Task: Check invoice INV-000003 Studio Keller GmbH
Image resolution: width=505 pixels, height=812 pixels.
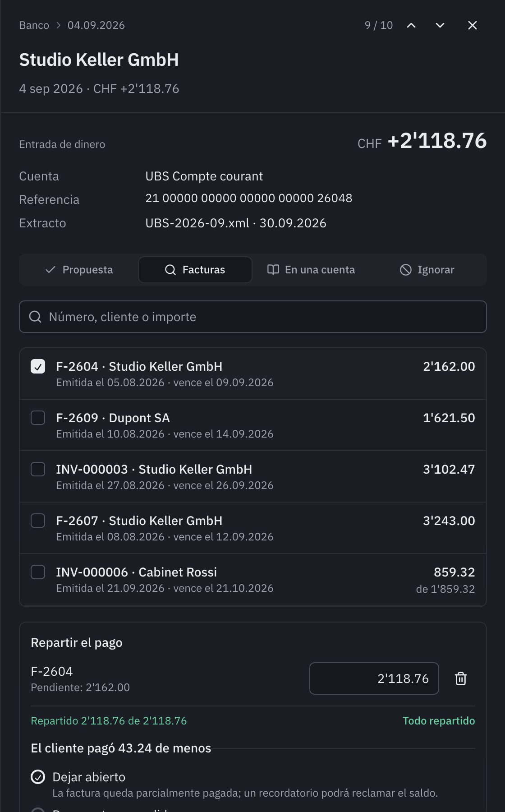Action: tap(38, 469)
